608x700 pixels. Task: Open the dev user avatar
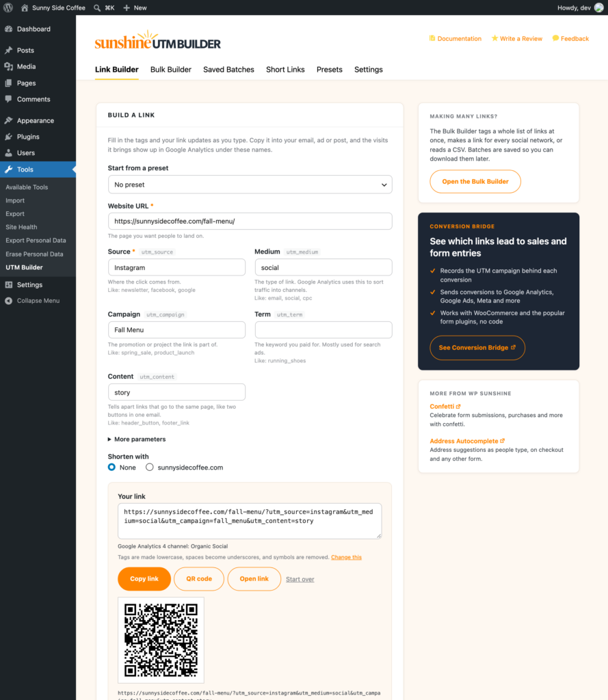(x=598, y=8)
